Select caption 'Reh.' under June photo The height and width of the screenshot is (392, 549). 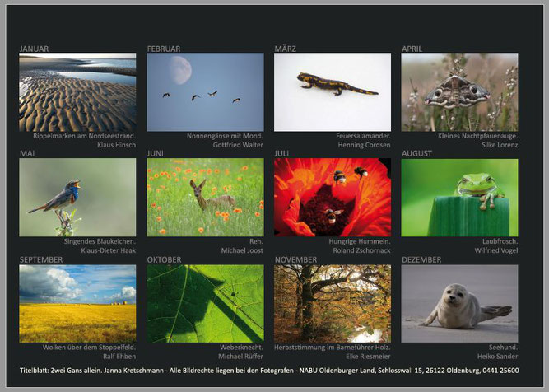coord(256,241)
